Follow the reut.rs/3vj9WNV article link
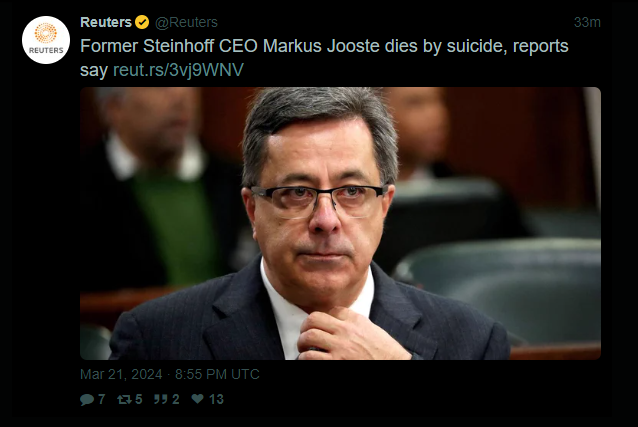The width and height of the screenshot is (638, 427). point(178,70)
